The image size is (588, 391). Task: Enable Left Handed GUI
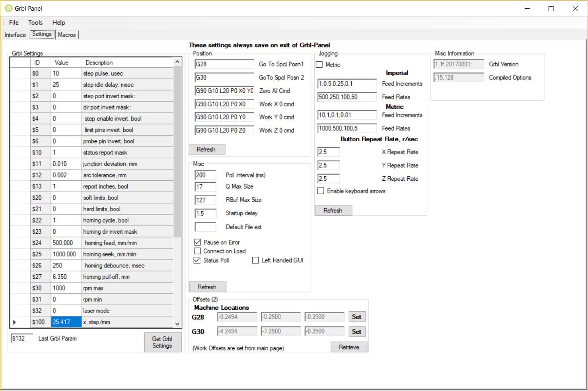click(255, 260)
